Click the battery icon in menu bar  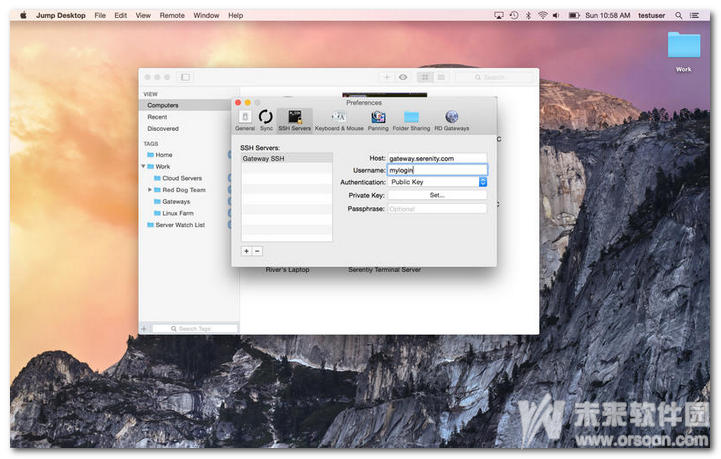(x=574, y=15)
